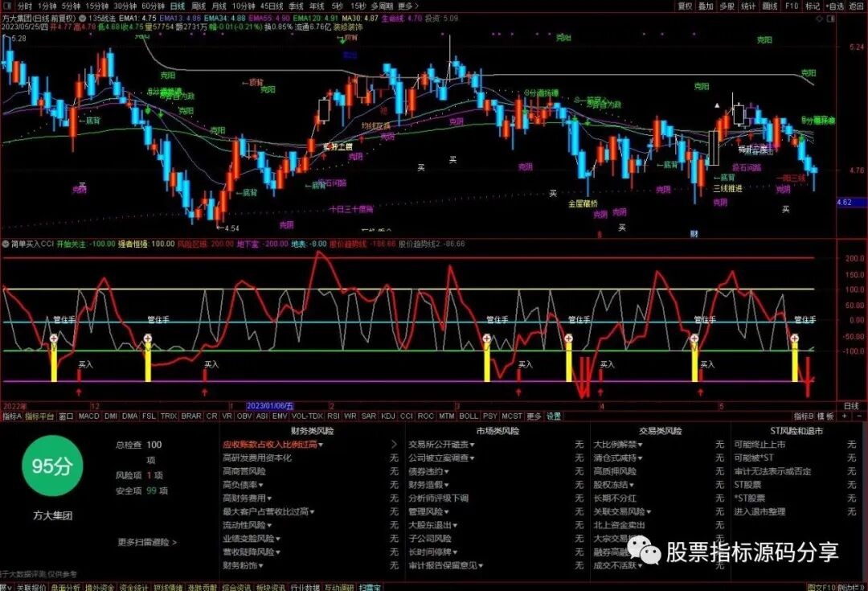
Task: Collapse the 简单买入CCI indicator panel icon
Action: tap(6, 244)
